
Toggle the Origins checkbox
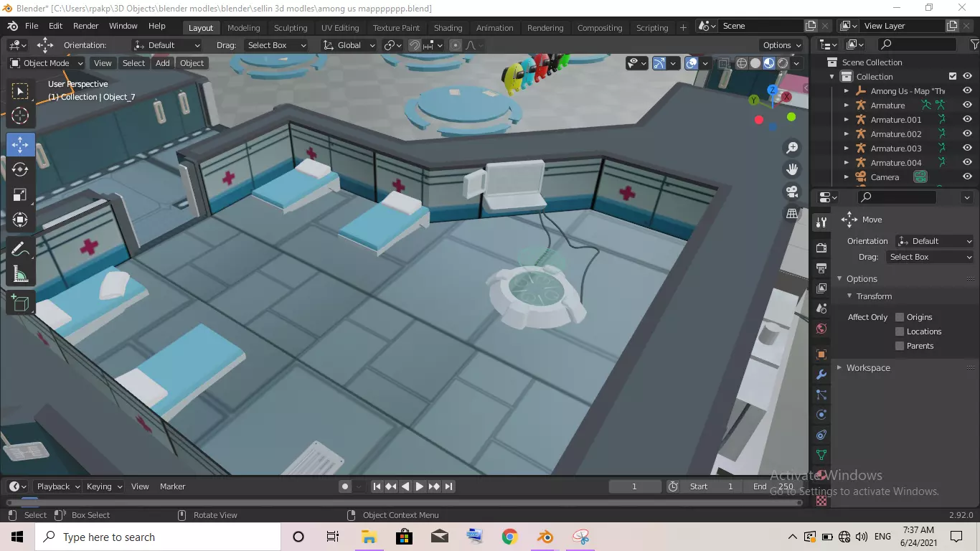pos(900,317)
